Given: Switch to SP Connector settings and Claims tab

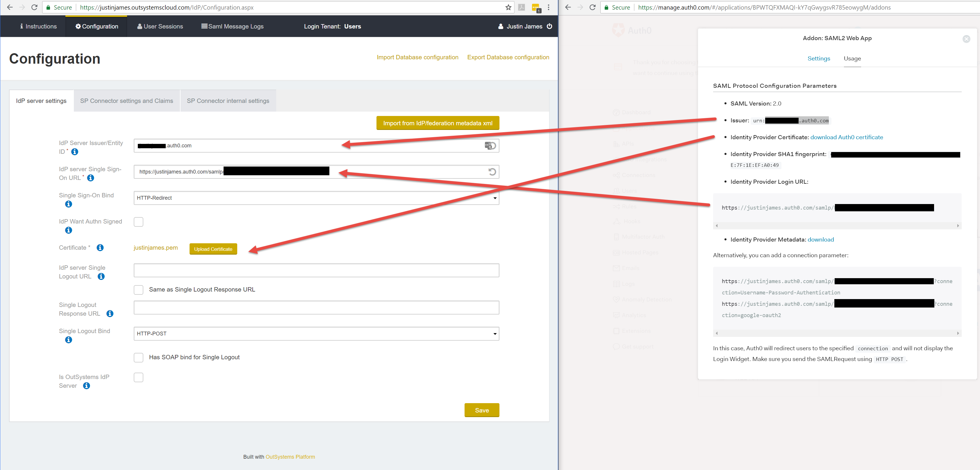Looking at the screenshot, I should click(126, 100).
